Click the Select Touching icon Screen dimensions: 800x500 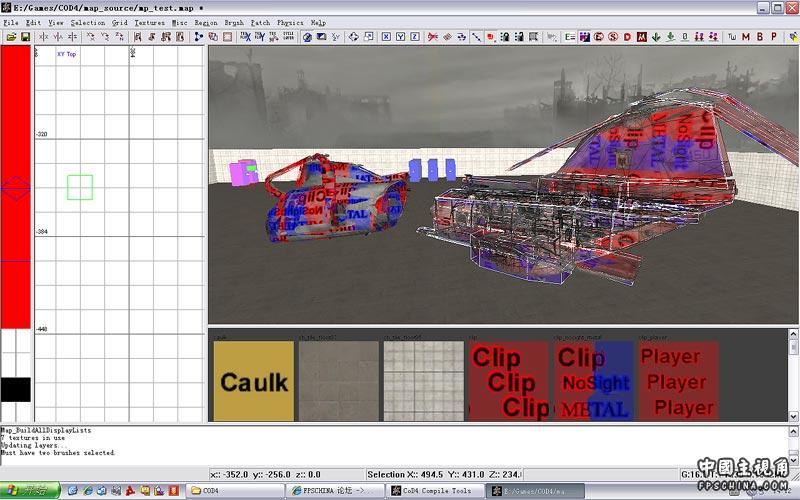(152, 37)
